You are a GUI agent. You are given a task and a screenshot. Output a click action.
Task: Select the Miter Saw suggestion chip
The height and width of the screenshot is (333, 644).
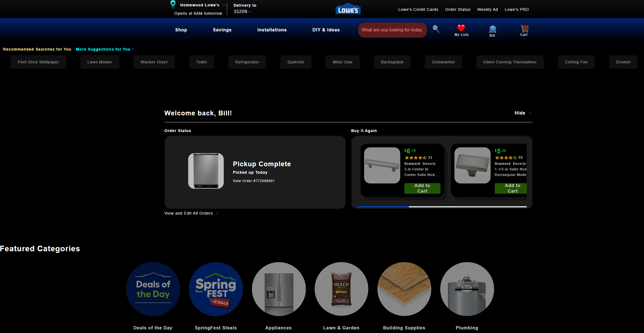(x=342, y=62)
